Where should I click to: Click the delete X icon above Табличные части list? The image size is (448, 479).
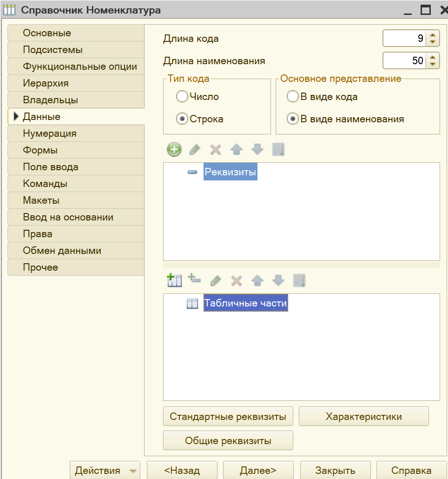[x=237, y=280]
